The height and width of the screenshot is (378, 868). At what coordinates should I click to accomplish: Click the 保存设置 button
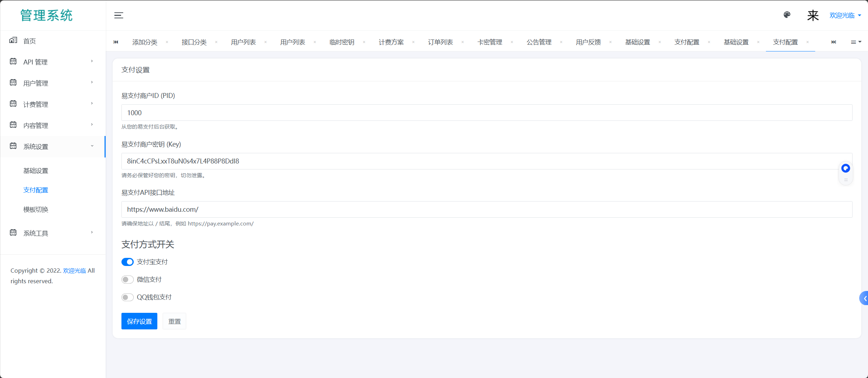139,321
